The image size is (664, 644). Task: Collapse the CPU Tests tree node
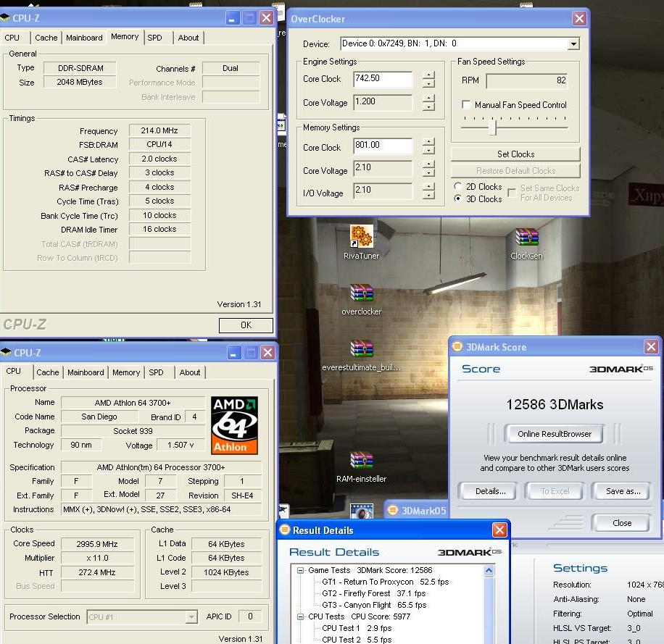[x=301, y=616]
